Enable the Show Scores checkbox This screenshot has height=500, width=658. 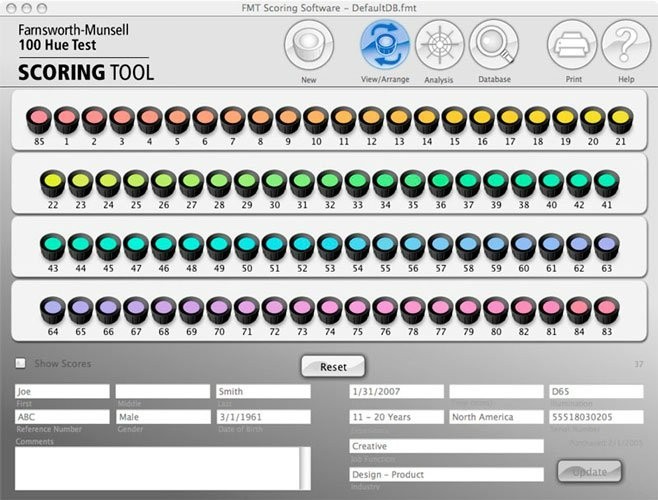pyautogui.click(x=20, y=363)
